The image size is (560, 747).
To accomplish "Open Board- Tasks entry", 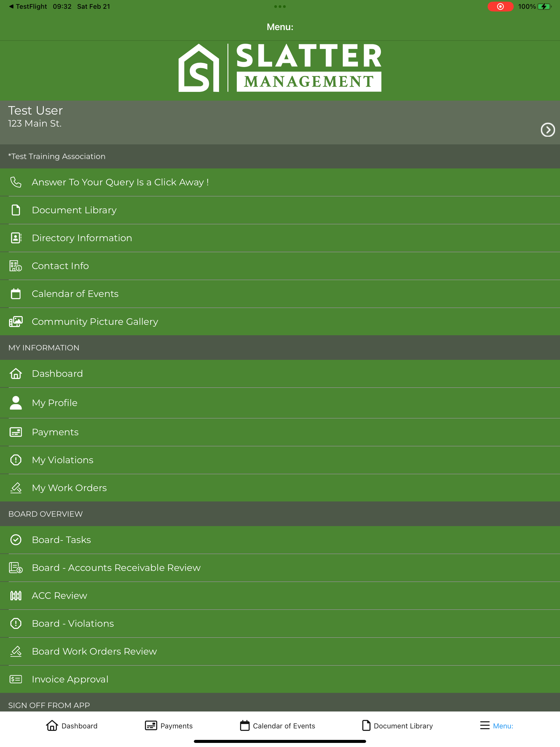I will pyautogui.click(x=280, y=540).
